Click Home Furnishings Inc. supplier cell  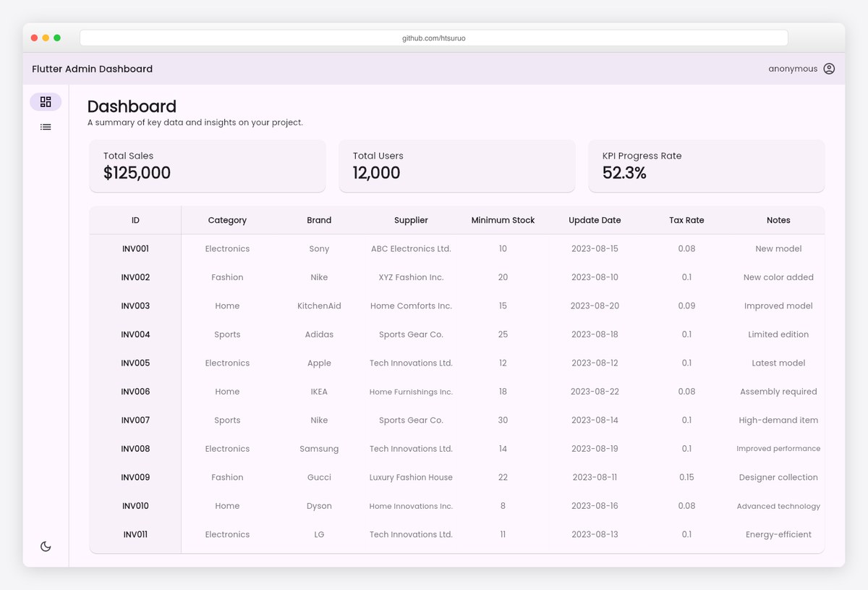coord(411,392)
